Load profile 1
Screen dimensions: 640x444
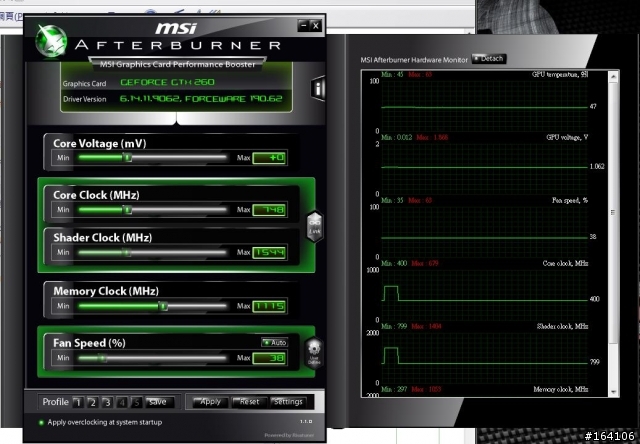[78, 403]
